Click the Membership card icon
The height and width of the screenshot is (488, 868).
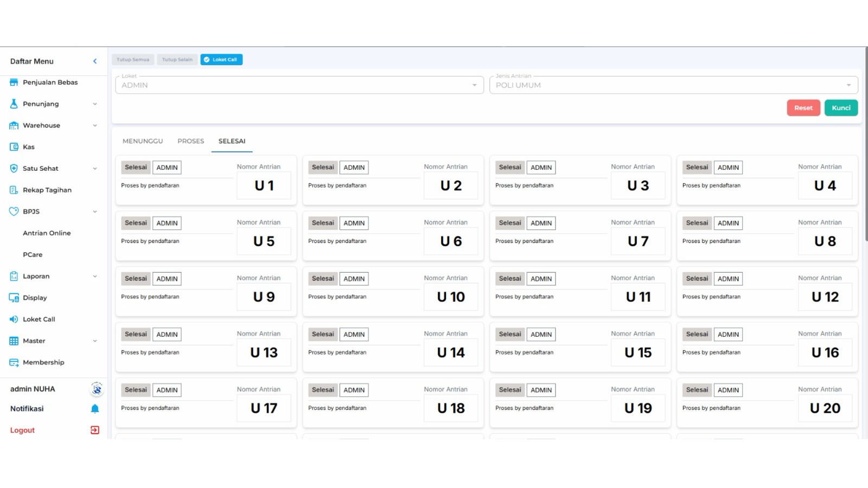tap(14, 362)
